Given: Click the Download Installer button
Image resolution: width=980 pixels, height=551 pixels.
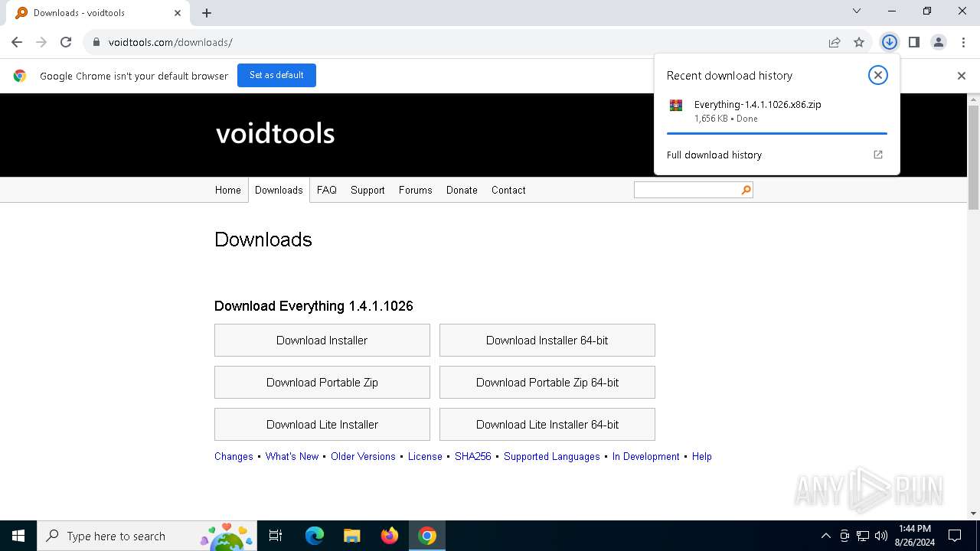Looking at the screenshot, I should click(322, 340).
